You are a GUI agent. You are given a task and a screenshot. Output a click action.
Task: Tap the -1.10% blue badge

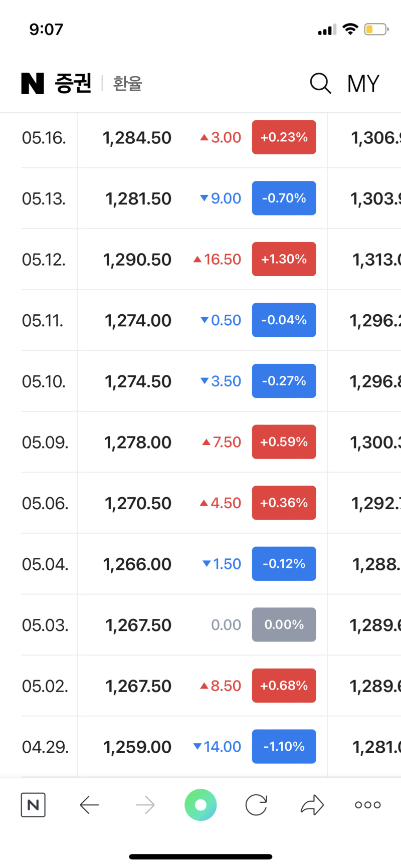click(x=284, y=746)
